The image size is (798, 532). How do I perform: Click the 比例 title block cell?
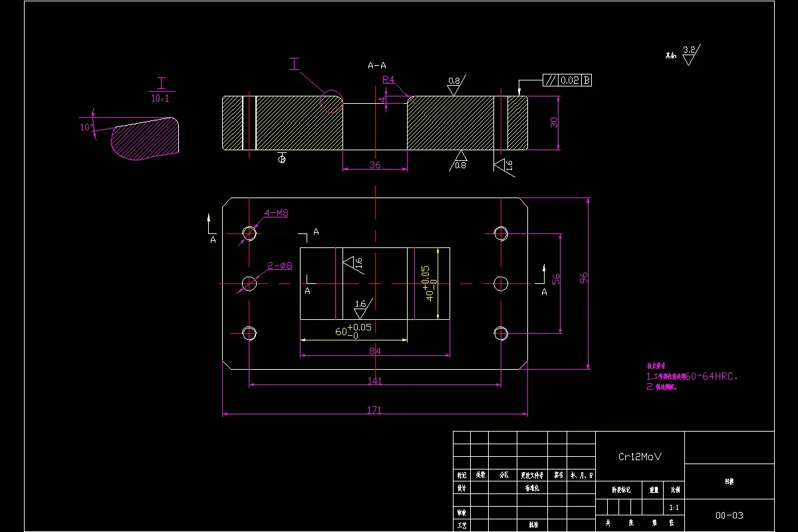(675, 489)
